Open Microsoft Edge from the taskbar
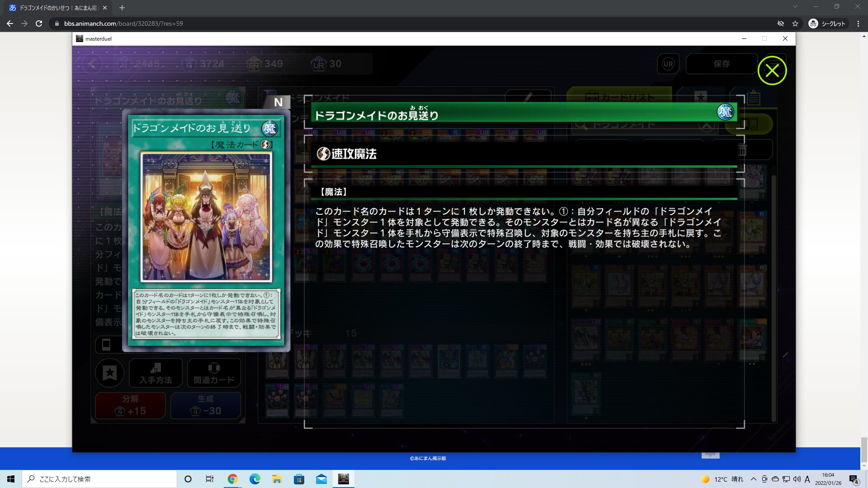 pyautogui.click(x=255, y=479)
